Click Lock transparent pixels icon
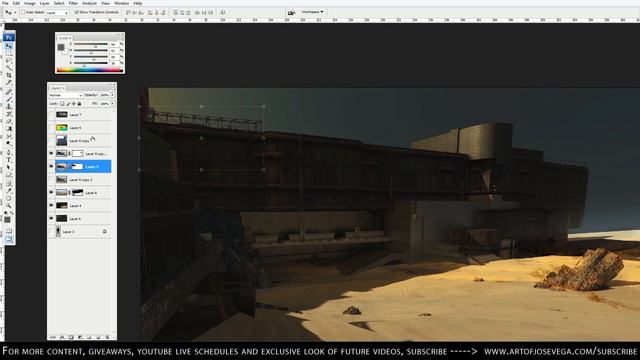640x360 pixels. click(x=62, y=104)
